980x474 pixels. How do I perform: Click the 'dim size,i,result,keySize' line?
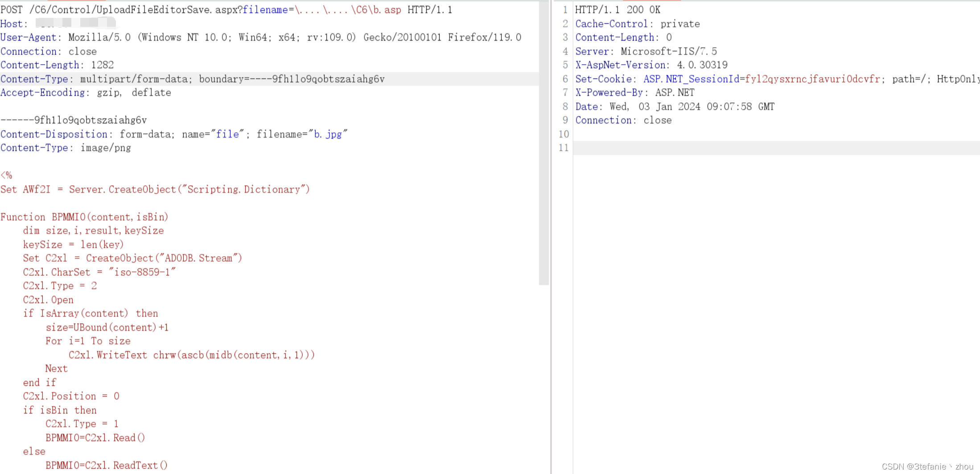94,231
